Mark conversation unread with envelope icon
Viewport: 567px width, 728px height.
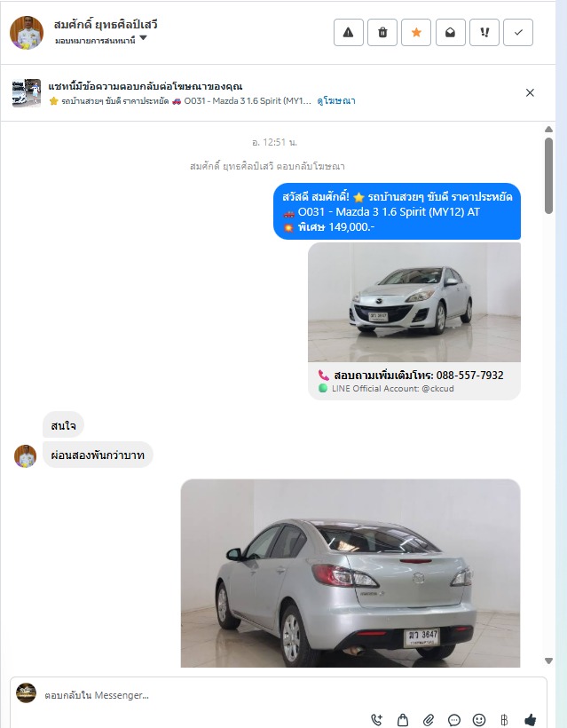(450, 33)
